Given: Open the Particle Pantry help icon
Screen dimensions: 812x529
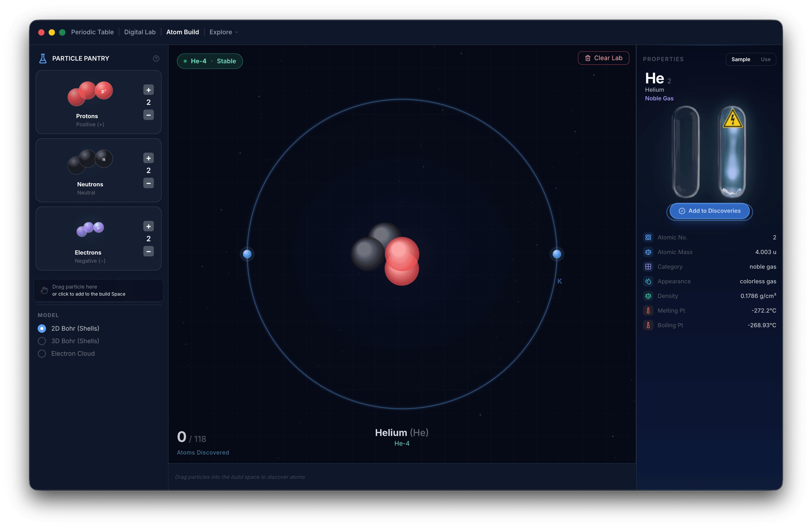Looking at the screenshot, I should pyautogui.click(x=156, y=59).
